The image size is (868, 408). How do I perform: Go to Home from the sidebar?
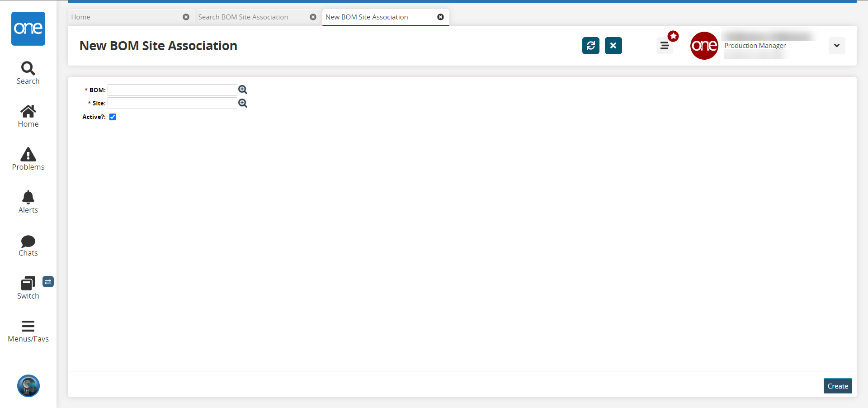pos(28,116)
